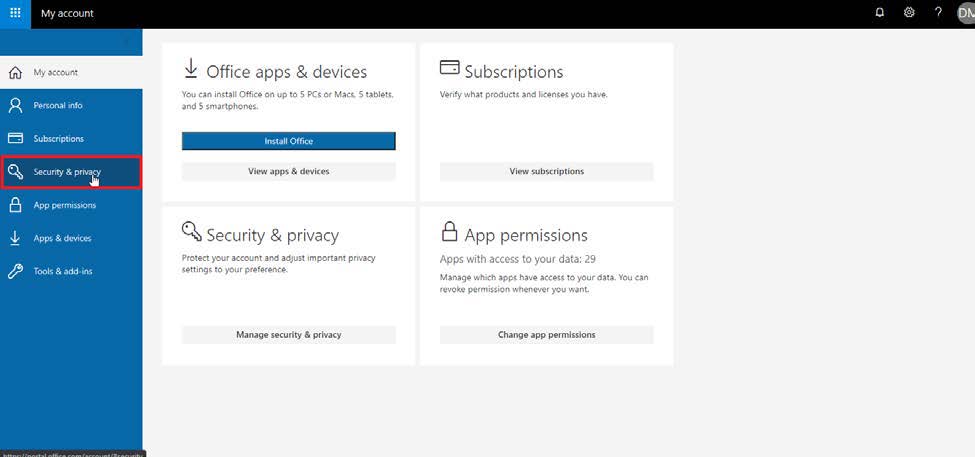975x457 pixels.
Task: Open App permissions in the sidebar
Action: click(71, 205)
